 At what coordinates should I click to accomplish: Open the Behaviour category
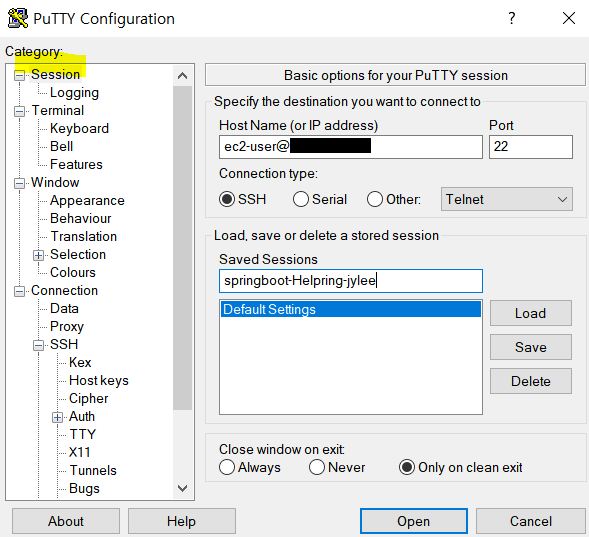[81, 219]
